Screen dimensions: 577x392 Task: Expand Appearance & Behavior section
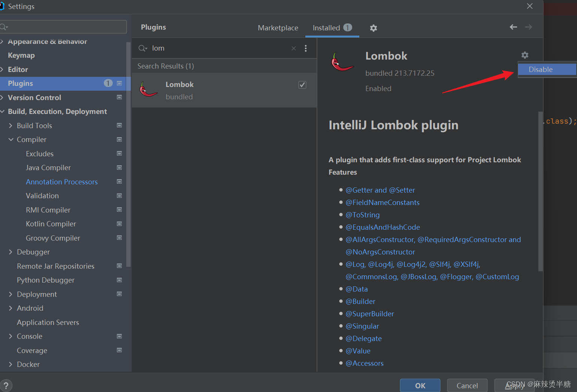2,42
